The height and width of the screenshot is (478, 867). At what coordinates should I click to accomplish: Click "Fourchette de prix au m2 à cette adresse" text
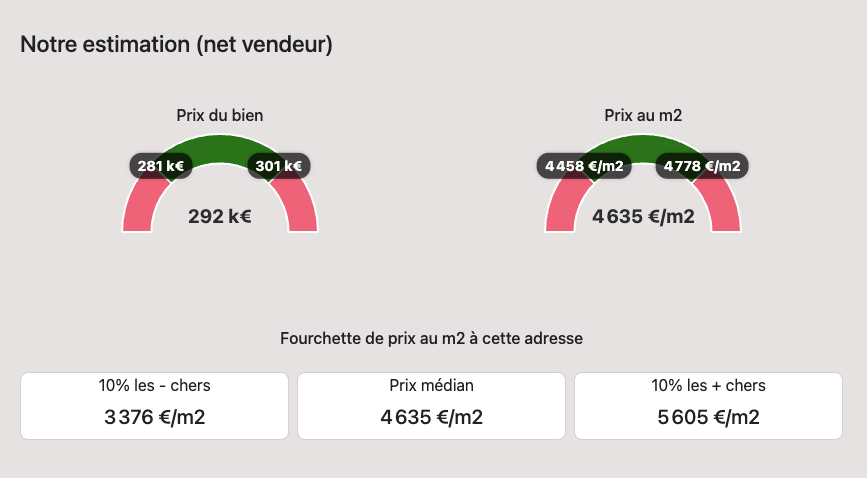pos(433,339)
